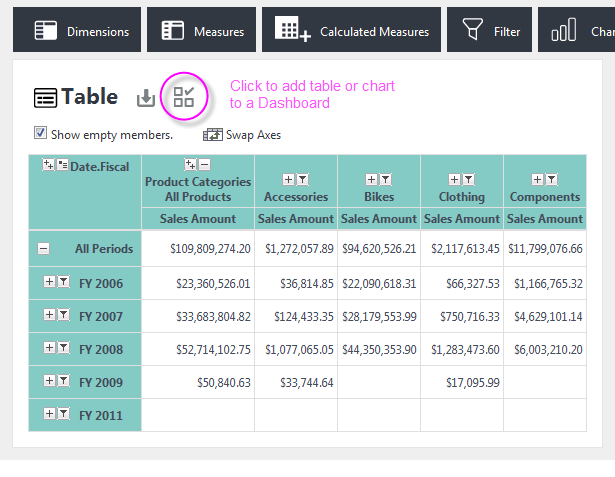The height and width of the screenshot is (477, 615).
Task: Open the Filter panel
Action: 489,30
